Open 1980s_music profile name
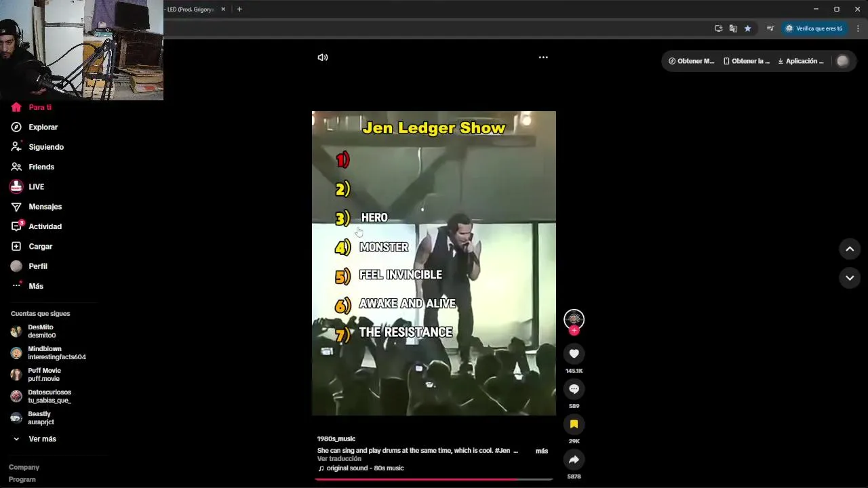This screenshot has width=868, height=488. (x=336, y=439)
